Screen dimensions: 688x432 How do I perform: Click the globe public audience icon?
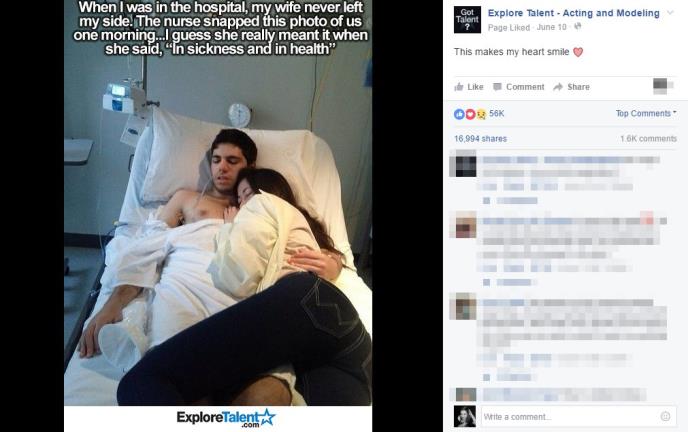578,27
